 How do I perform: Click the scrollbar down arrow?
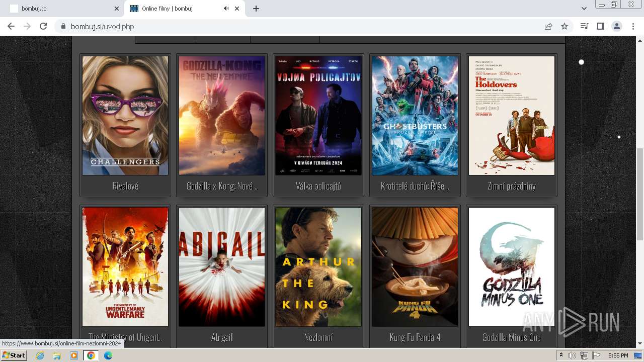point(640,343)
